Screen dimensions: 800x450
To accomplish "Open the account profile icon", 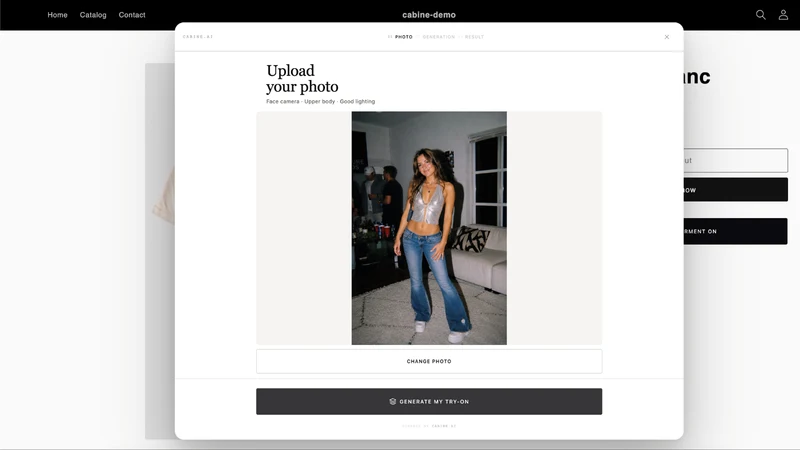I will pyautogui.click(x=783, y=15).
